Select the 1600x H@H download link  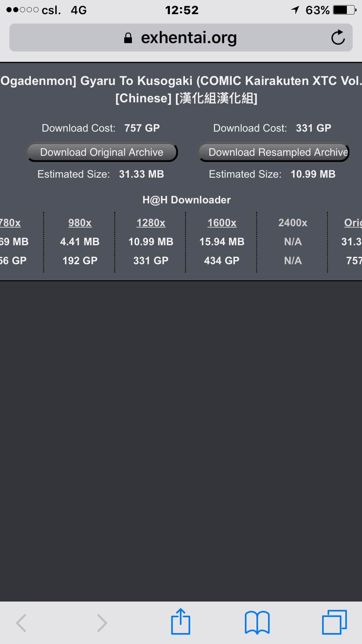[222, 223]
